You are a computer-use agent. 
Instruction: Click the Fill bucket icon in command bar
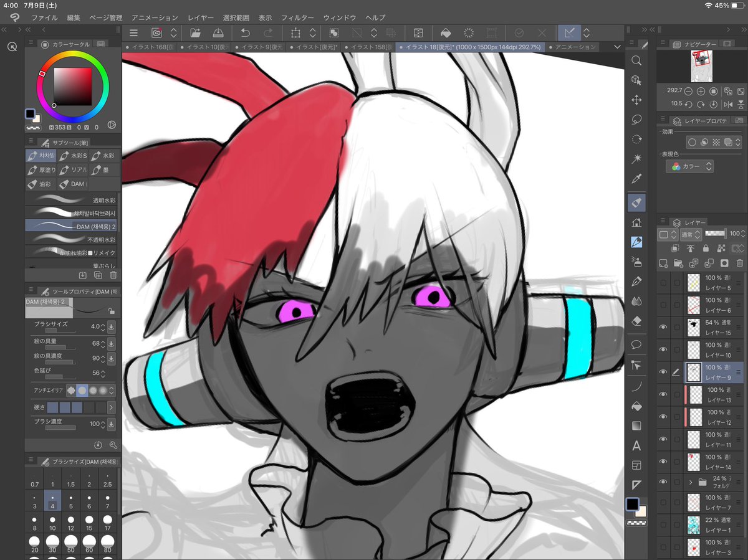446,33
